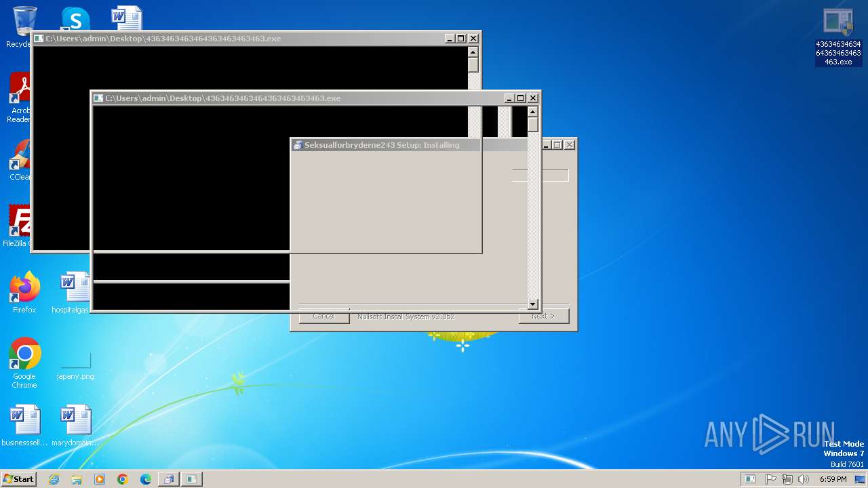Open the Skype desktop shortcut

(x=75, y=19)
